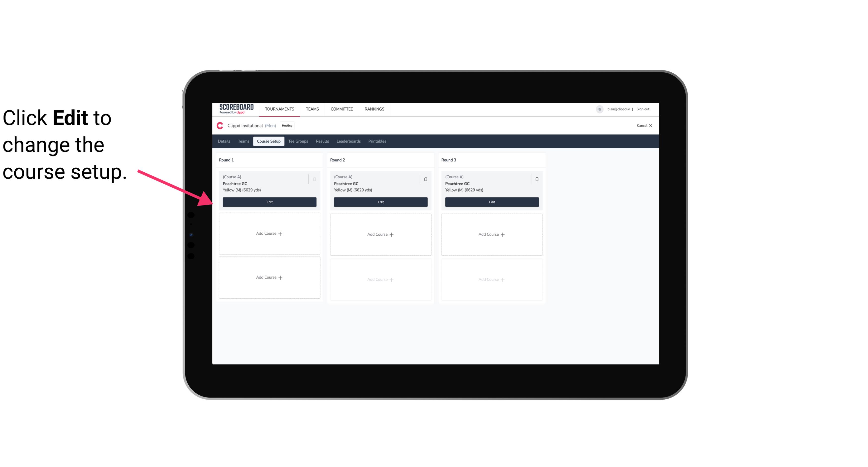Open the Tournaments menu

click(280, 109)
